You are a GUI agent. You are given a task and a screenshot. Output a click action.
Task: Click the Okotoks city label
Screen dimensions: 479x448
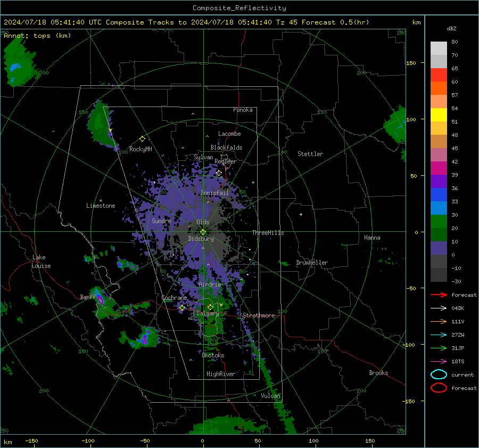pyautogui.click(x=213, y=355)
